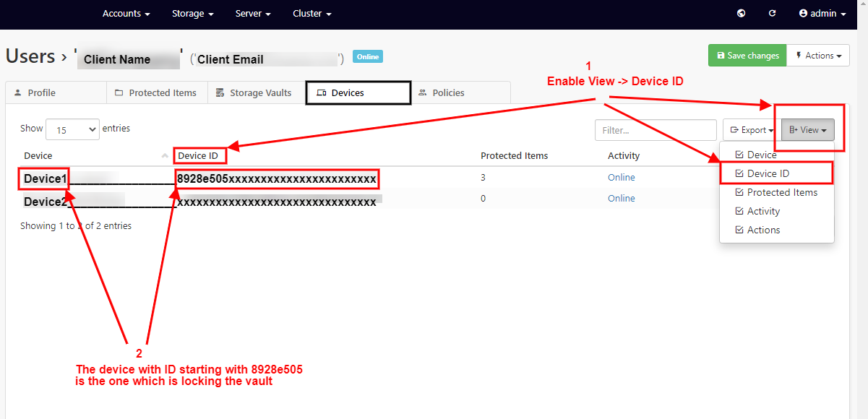The width and height of the screenshot is (868, 419).
Task: Toggle the View dropdown button
Action: pos(808,130)
